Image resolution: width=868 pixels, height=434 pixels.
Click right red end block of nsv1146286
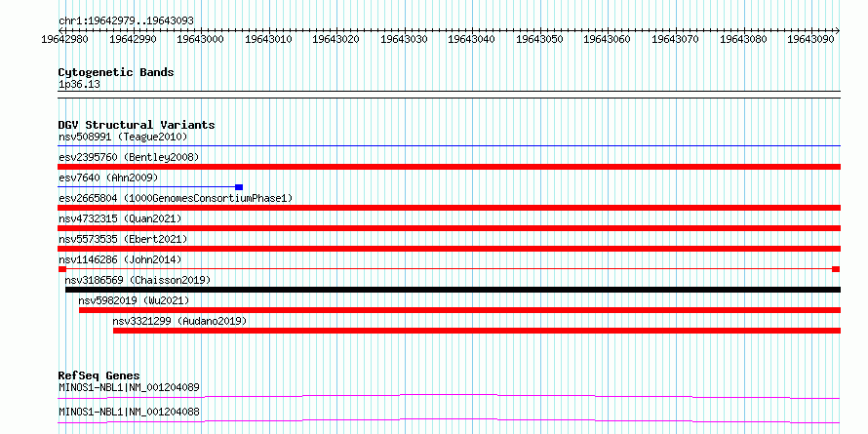point(836,269)
